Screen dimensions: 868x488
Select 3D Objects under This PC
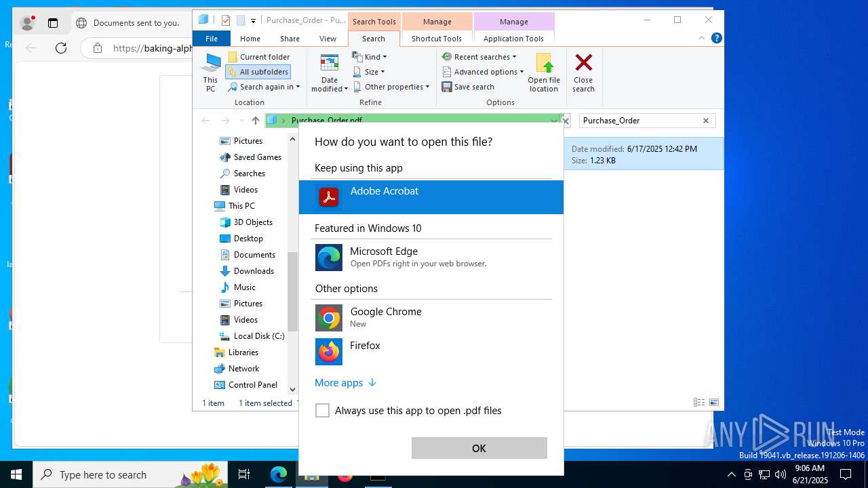[253, 222]
